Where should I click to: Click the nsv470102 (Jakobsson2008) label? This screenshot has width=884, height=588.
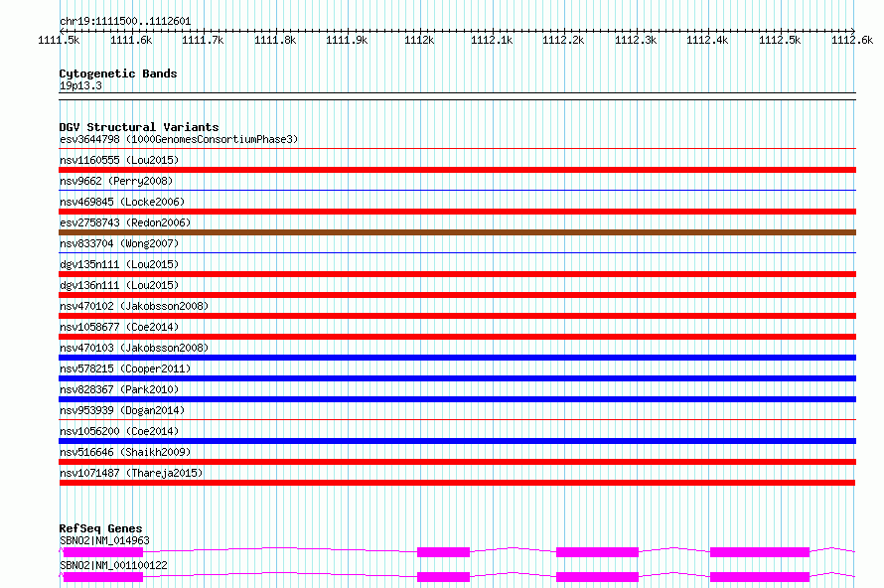[x=134, y=306]
